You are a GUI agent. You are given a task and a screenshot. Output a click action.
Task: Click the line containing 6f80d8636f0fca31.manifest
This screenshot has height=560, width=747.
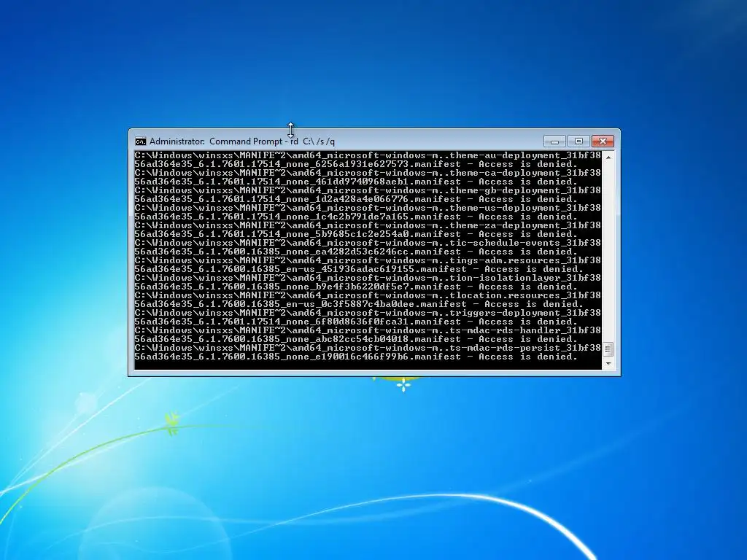click(356, 322)
